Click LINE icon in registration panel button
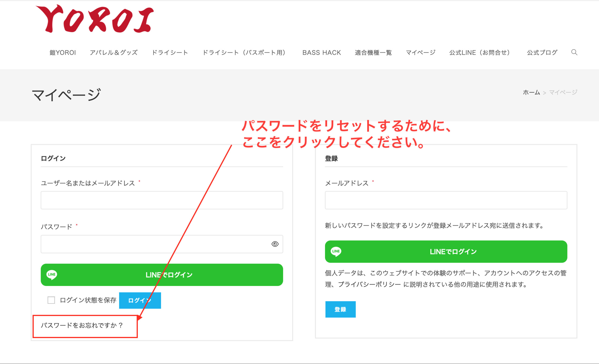This screenshot has width=599, height=364. 336,251
